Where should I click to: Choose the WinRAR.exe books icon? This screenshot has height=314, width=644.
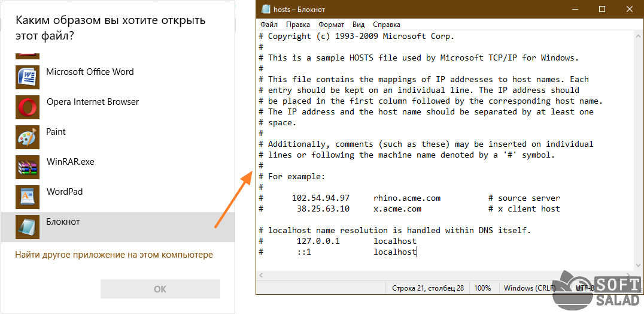tap(28, 167)
